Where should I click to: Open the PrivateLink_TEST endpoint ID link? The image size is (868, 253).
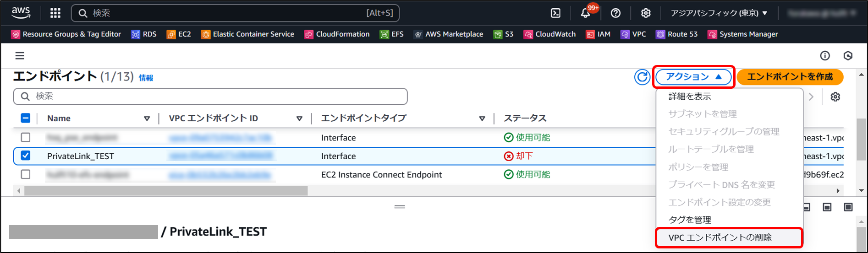[x=221, y=156]
